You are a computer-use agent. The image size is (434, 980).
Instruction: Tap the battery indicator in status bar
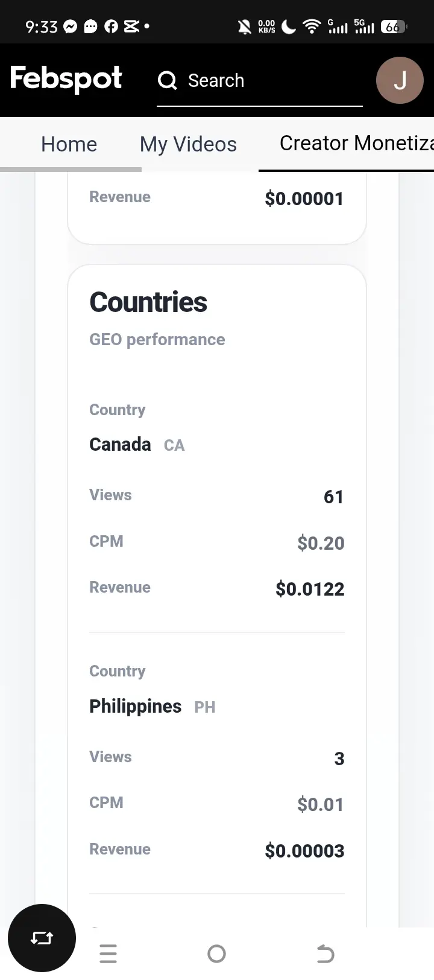click(394, 27)
